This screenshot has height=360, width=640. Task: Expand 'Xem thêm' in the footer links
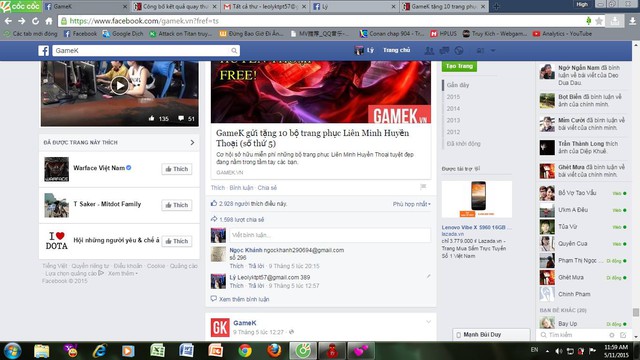(123, 273)
